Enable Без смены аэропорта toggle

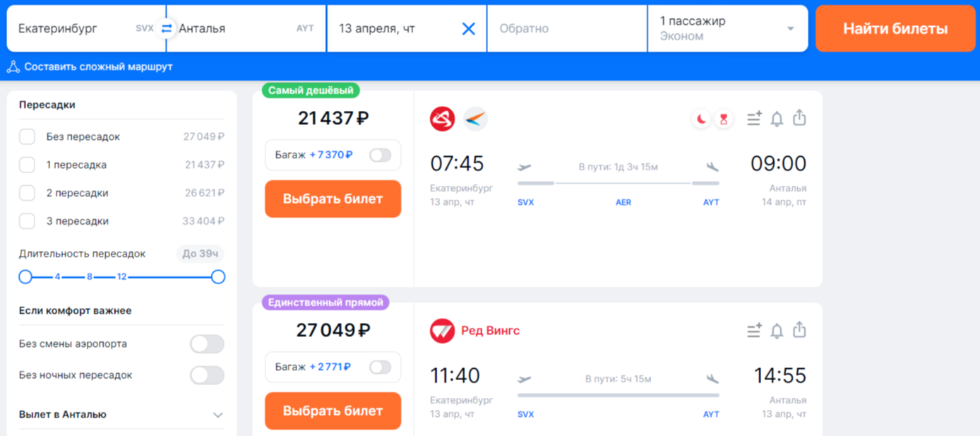coord(207,344)
